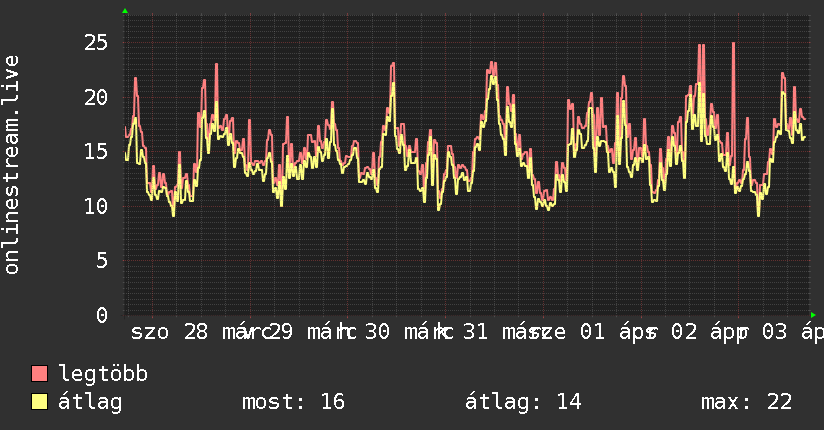Click y-axis label 5
This screenshot has height=430, width=824.
(102, 260)
